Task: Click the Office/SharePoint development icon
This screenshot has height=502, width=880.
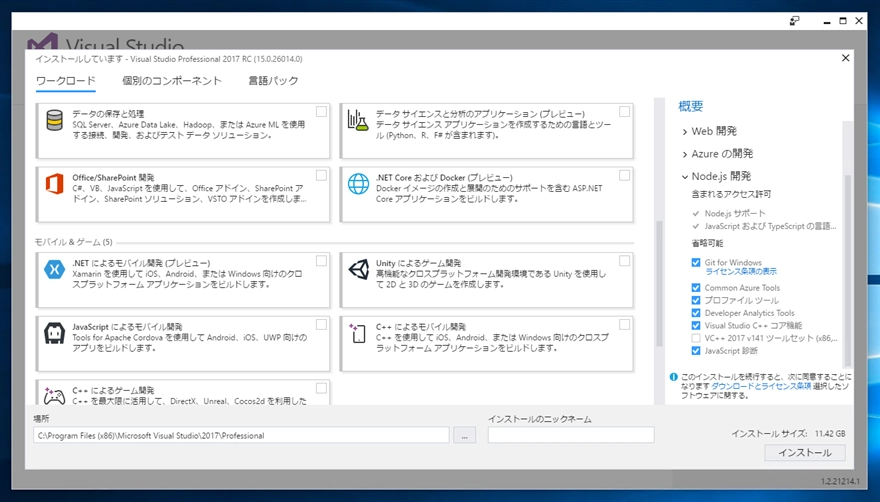Action: [54, 184]
